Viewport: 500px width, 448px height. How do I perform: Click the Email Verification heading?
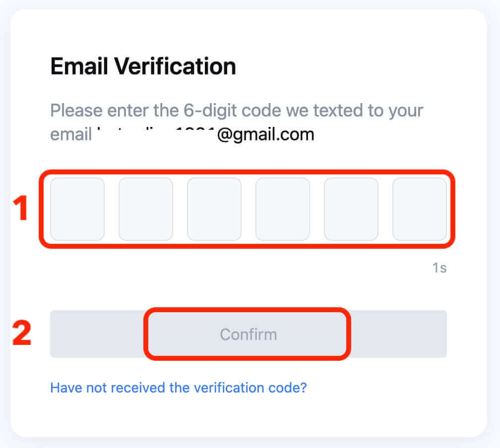tap(143, 66)
